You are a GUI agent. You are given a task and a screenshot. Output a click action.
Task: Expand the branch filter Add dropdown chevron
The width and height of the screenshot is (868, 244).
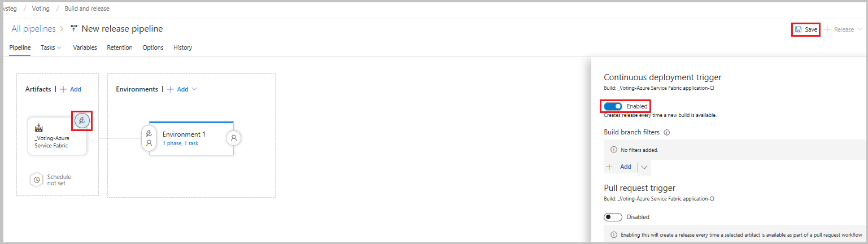[644, 167]
